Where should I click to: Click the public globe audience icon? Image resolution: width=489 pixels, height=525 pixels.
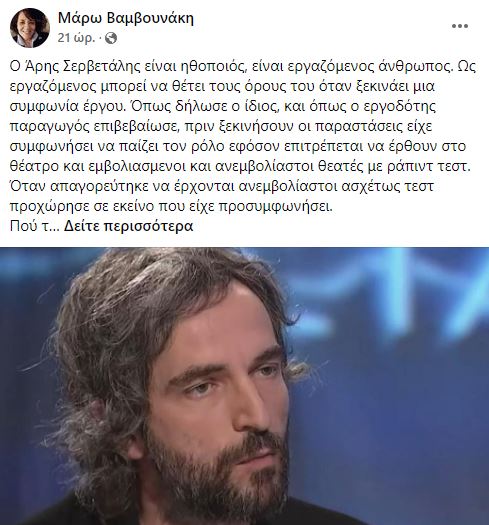pos(111,38)
